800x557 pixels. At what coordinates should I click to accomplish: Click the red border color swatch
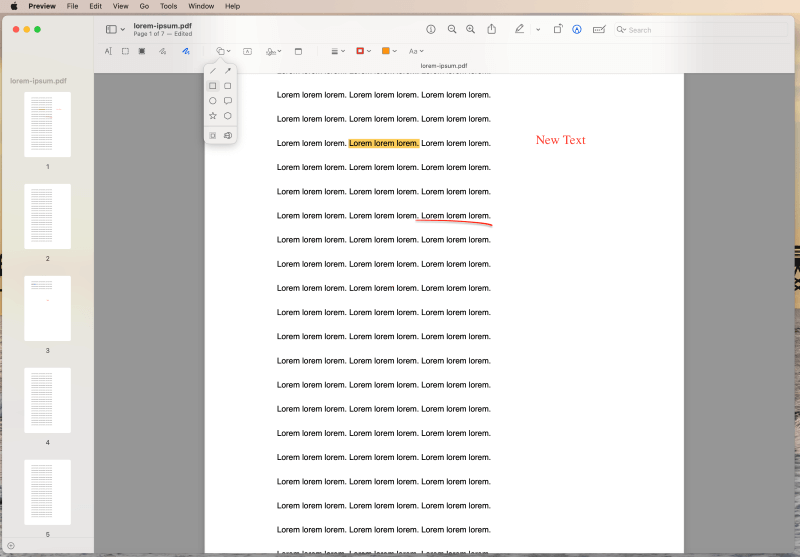tap(360, 51)
